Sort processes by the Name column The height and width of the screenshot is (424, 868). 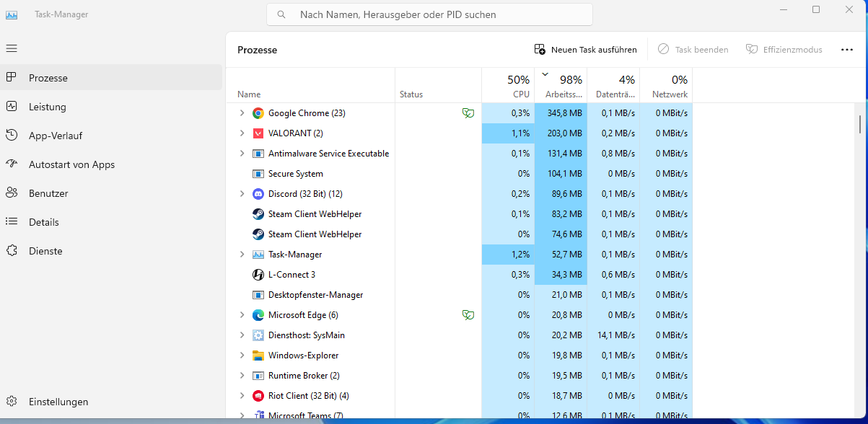tap(310, 86)
